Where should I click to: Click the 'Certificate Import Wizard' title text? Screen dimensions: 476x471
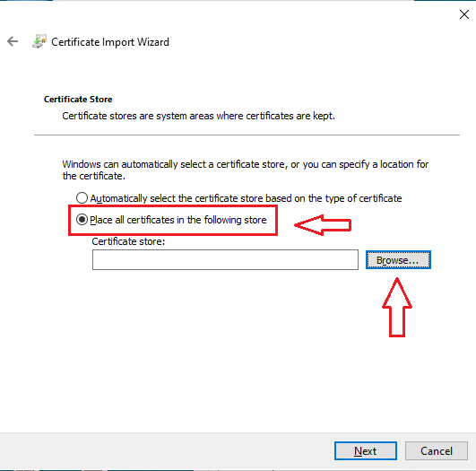[110, 42]
